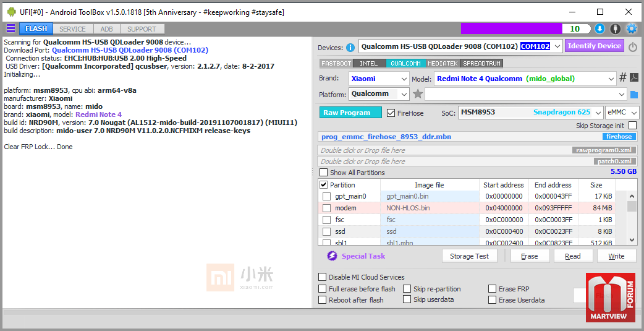The height and width of the screenshot is (331, 644).
Task: Open the Special Task menu link
Action: click(x=363, y=256)
